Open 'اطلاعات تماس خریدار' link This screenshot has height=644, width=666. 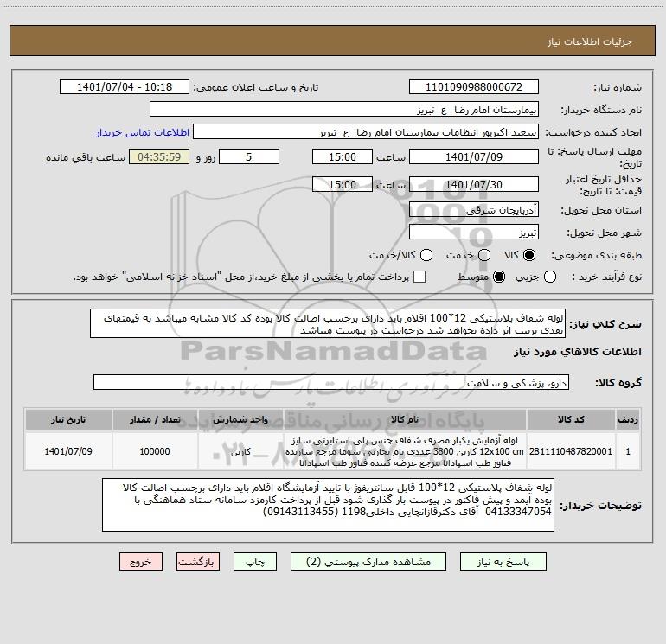click(143, 132)
